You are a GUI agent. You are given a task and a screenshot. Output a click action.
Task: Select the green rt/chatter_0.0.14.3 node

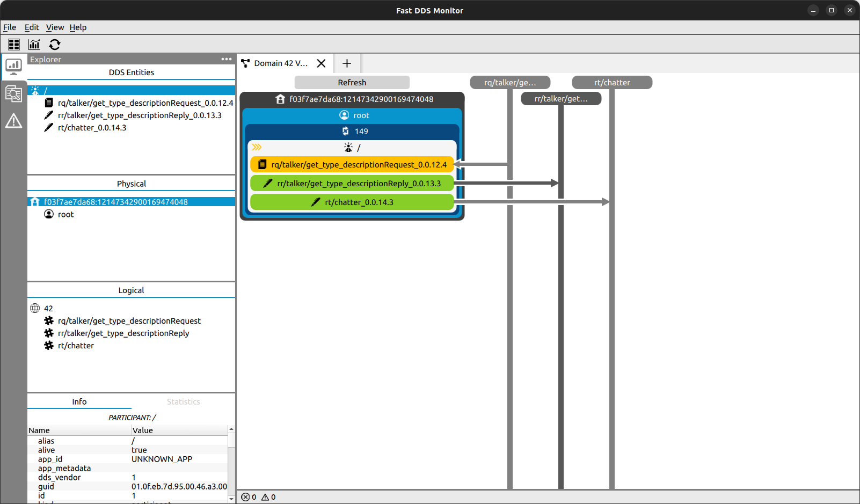pyautogui.click(x=352, y=202)
